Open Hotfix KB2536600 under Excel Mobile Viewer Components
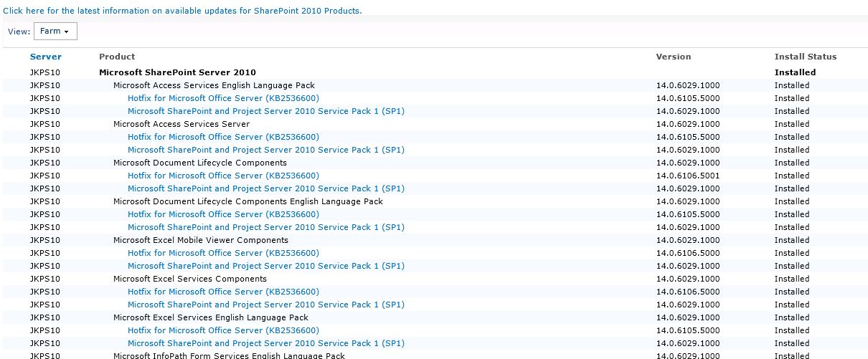This screenshot has height=359, width=868. tap(223, 253)
